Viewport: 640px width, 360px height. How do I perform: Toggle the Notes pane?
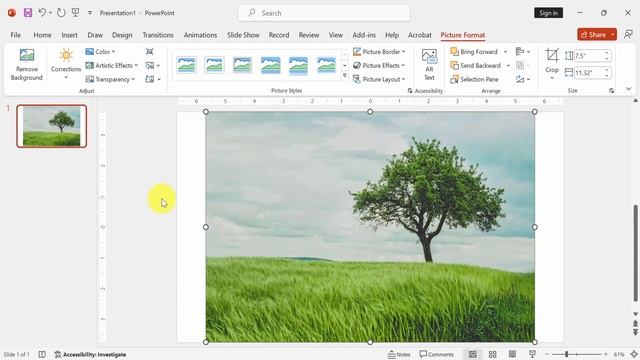(399, 354)
